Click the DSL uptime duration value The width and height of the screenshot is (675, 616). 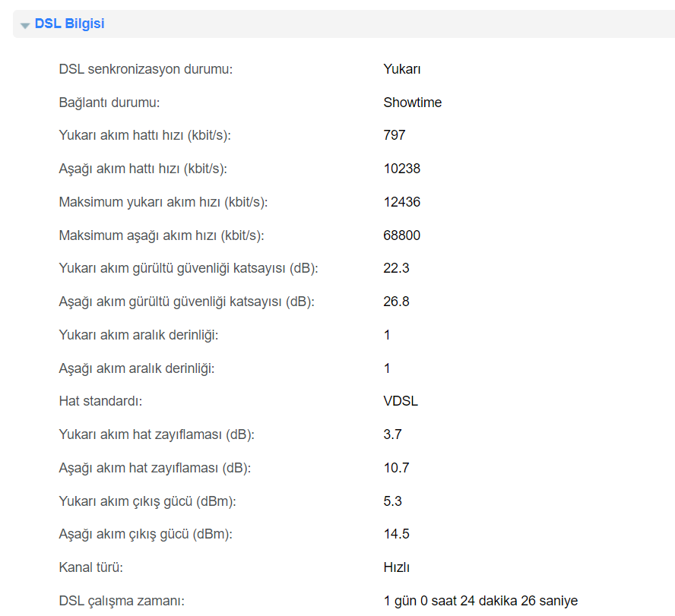pyautogui.click(x=480, y=601)
